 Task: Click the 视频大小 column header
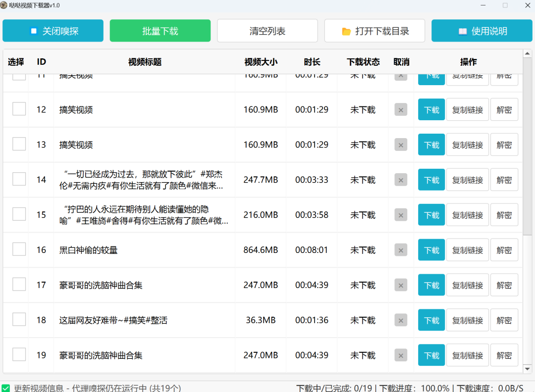[x=261, y=62]
